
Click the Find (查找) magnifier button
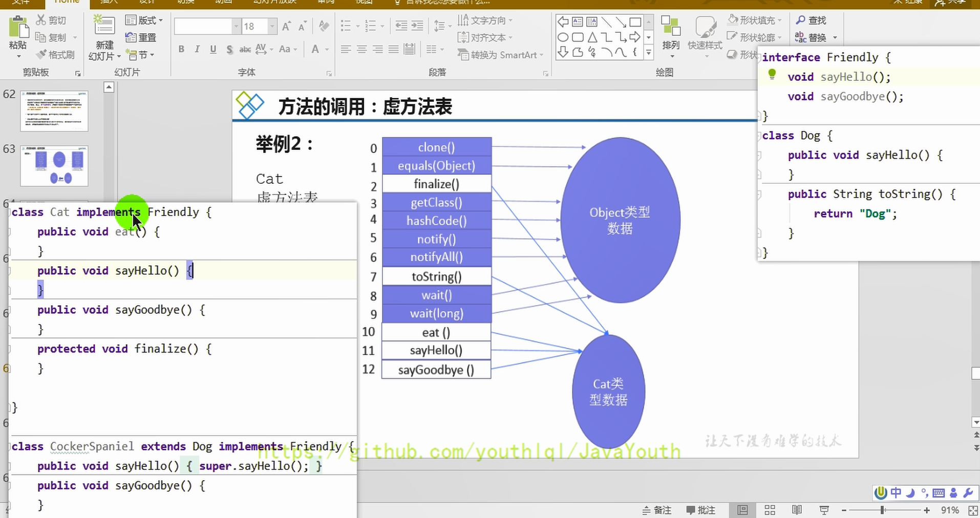[x=811, y=20]
